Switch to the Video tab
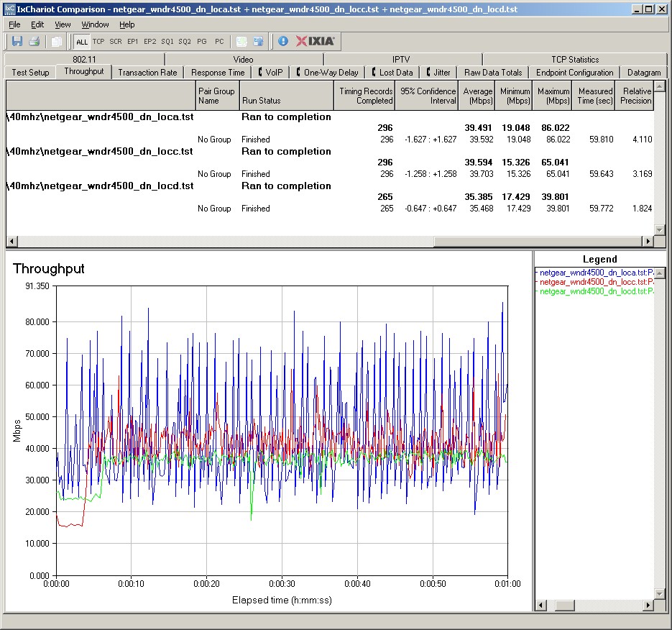 point(244,59)
